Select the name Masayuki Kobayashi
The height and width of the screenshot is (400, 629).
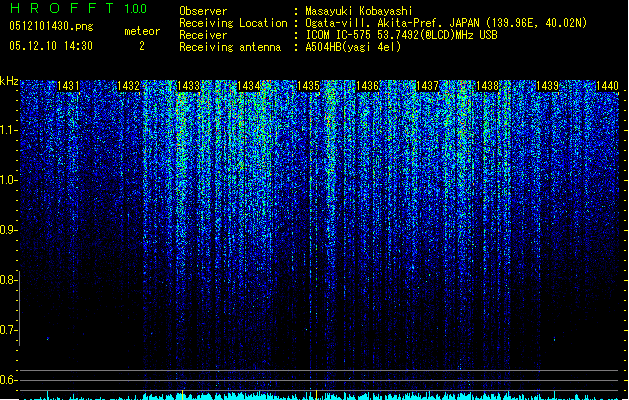pos(359,11)
